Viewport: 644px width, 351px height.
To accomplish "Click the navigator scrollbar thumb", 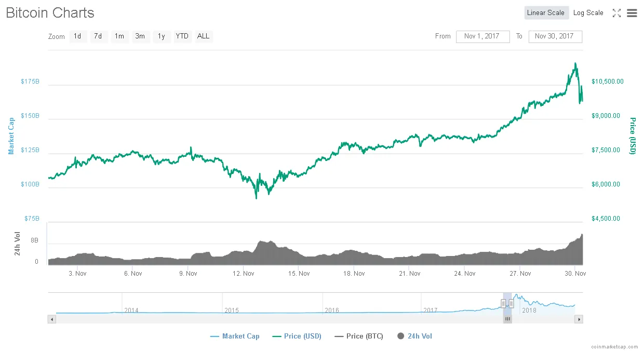I will coord(507,319).
